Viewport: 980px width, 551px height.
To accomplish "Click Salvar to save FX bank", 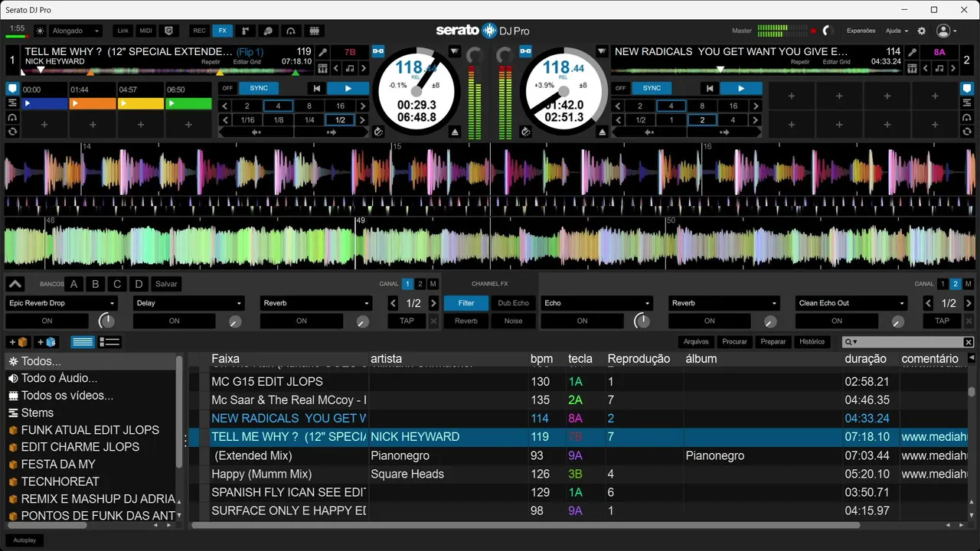I will point(166,284).
